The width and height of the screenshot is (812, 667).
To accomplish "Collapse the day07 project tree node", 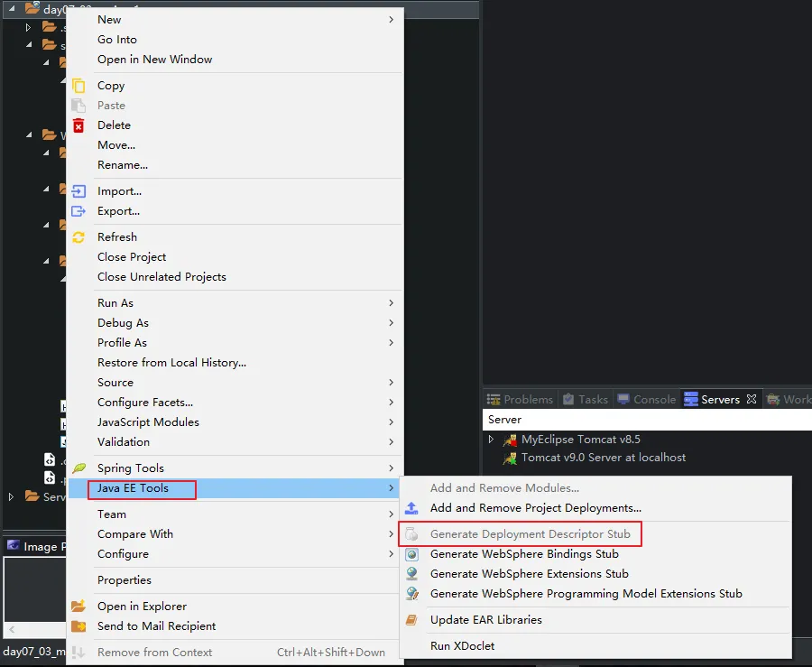I will [x=12, y=8].
